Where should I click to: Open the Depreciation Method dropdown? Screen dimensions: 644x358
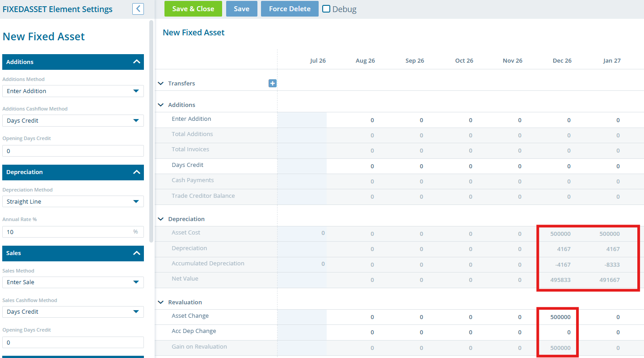coord(73,201)
